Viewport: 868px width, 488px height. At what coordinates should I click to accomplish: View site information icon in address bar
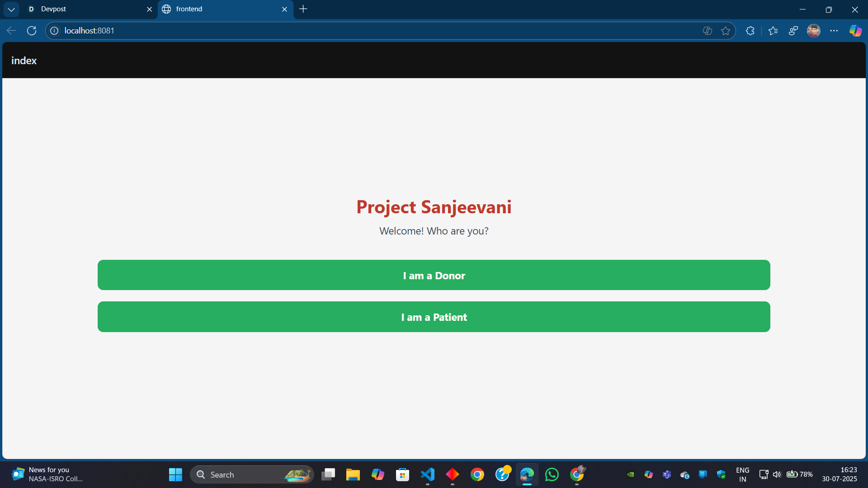(54, 31)
